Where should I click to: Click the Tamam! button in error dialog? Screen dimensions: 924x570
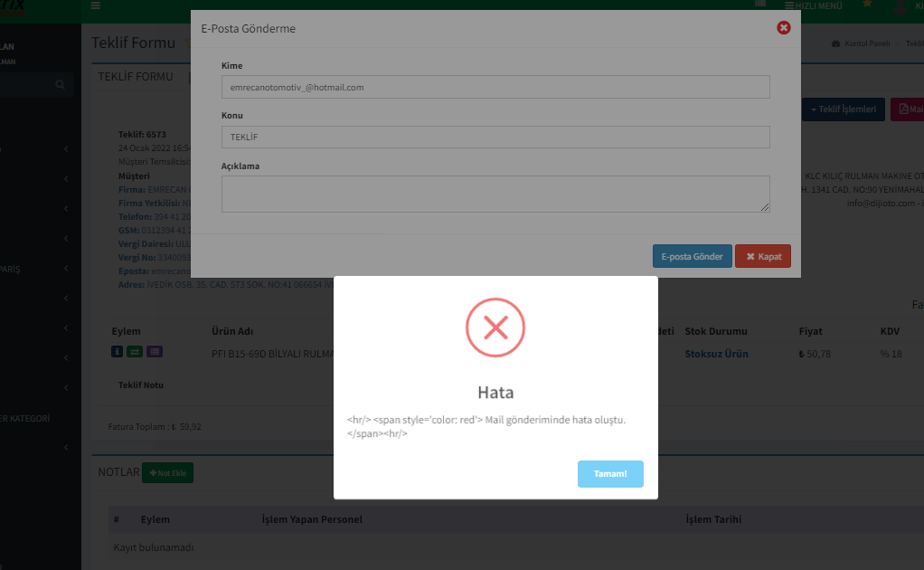[x=610, y=474]
